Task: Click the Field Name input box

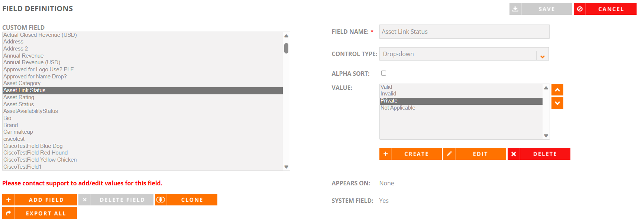Action: (464, 32)
